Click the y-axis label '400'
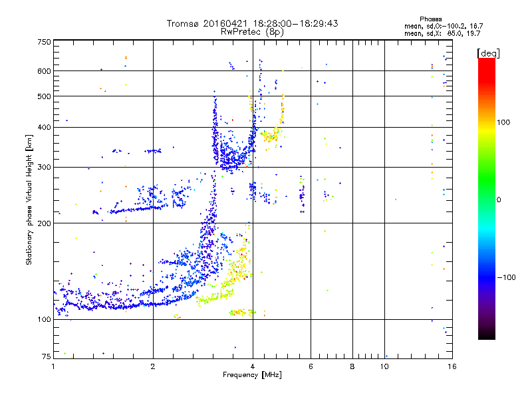 44,128
